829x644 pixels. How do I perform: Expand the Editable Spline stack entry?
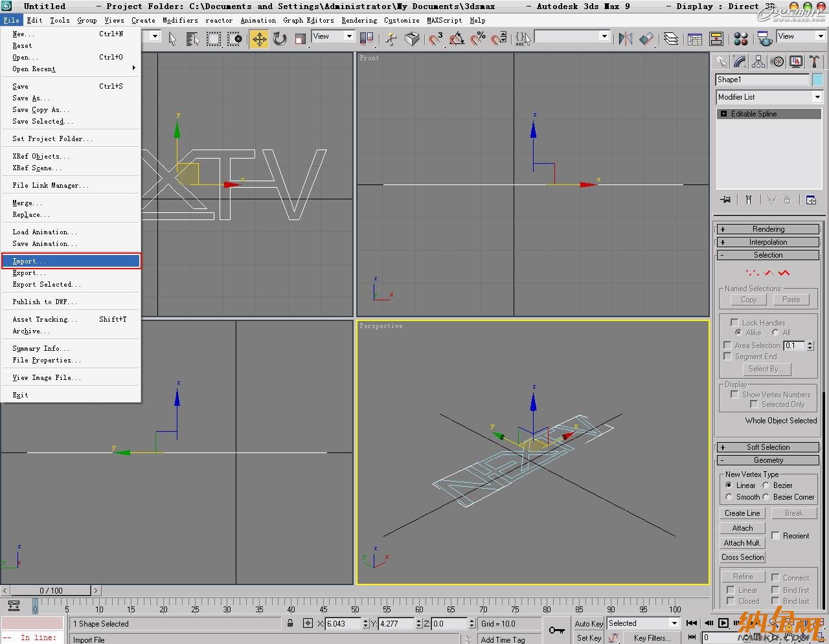coord(724,114)
